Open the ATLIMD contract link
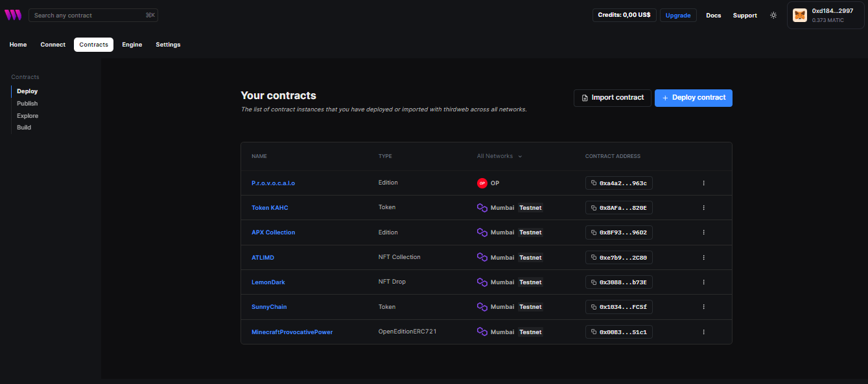868x384 pixels. (x=263, y=258)
